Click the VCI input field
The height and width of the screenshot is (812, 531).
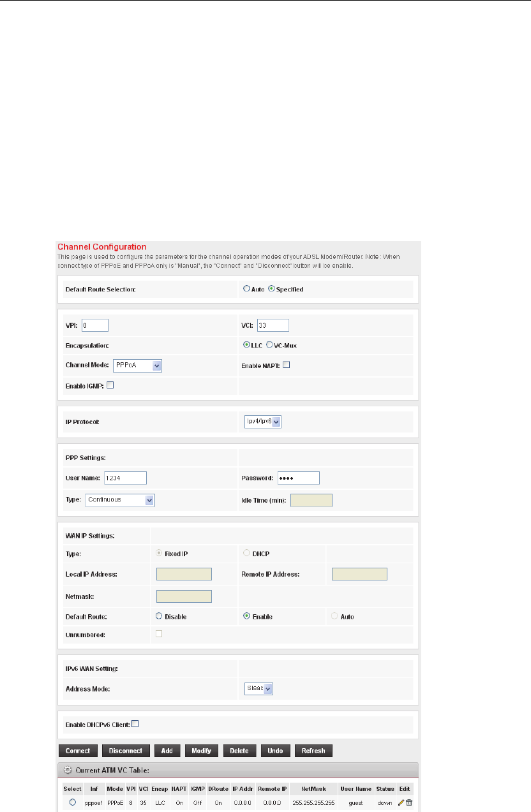tap(272, 325)
